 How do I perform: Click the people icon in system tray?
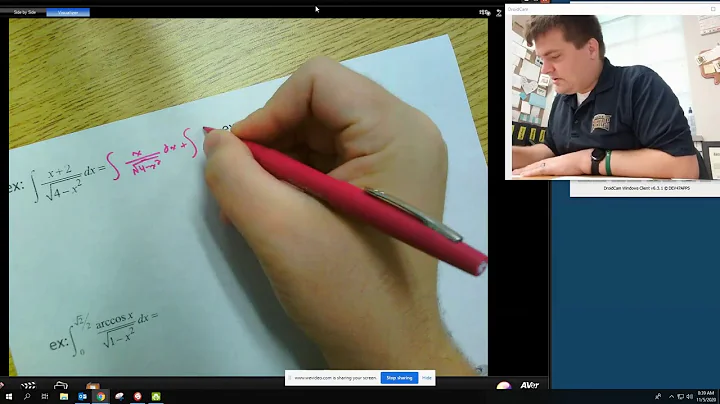(658, 397)
